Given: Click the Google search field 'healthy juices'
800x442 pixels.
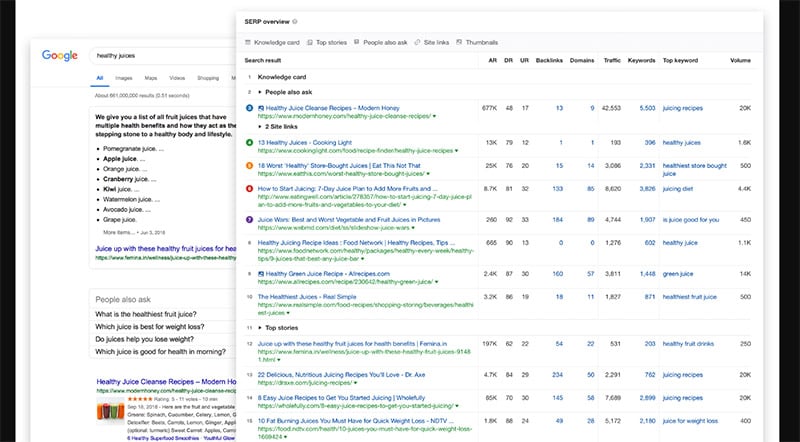Looking at the screenshot, I should [163, 56].
